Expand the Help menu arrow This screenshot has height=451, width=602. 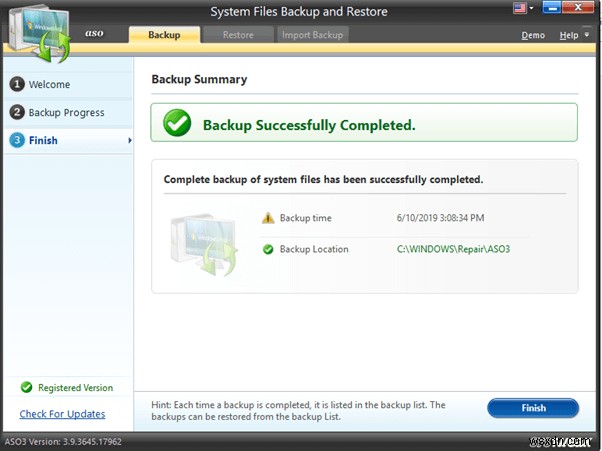[588, 36]
